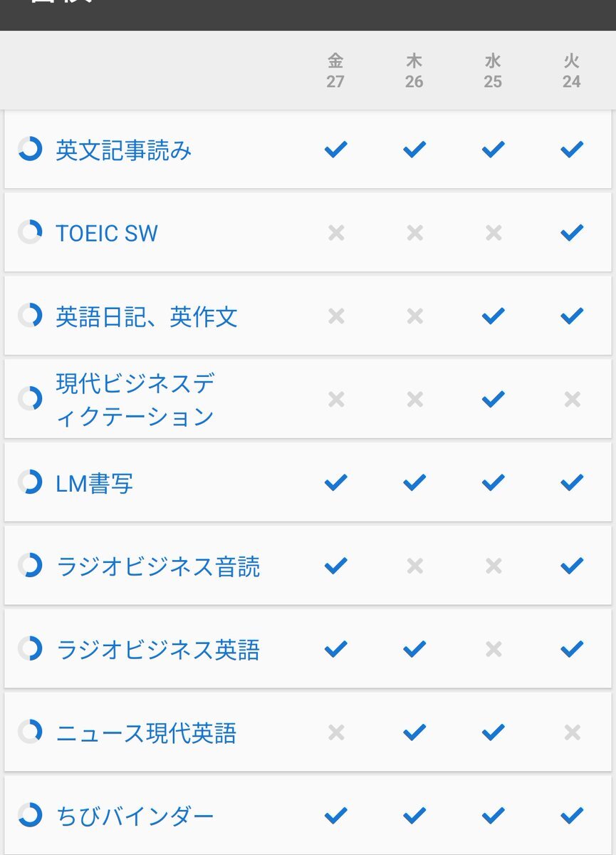The height and width of the screenshot is (855, 616).
Task: Open the ラジオビジネス英語 habit details
Action: point(158,649)
